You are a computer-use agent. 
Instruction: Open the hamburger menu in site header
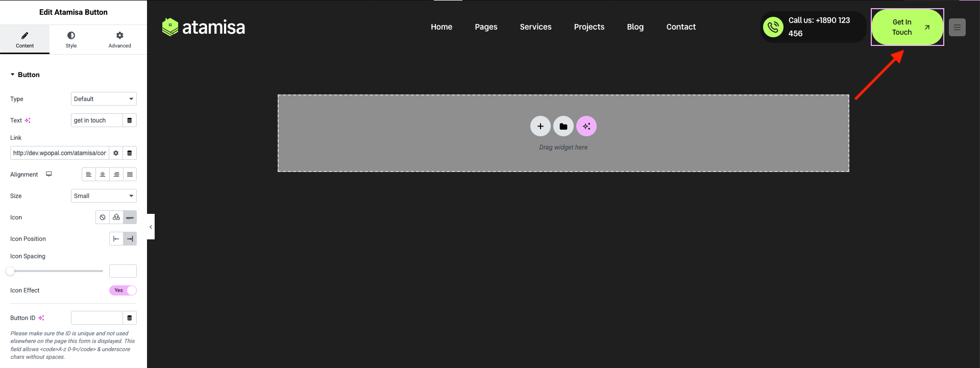(x=957, y=28)
